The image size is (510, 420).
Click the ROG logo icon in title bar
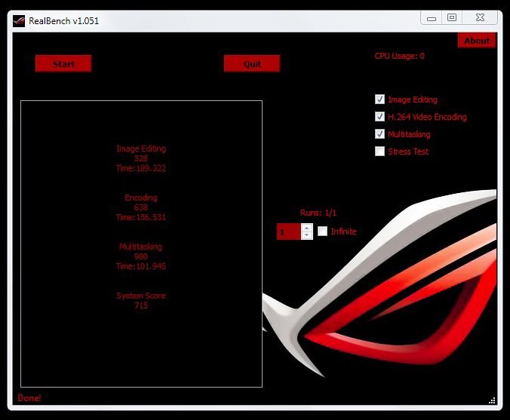(x=19, y=21)
